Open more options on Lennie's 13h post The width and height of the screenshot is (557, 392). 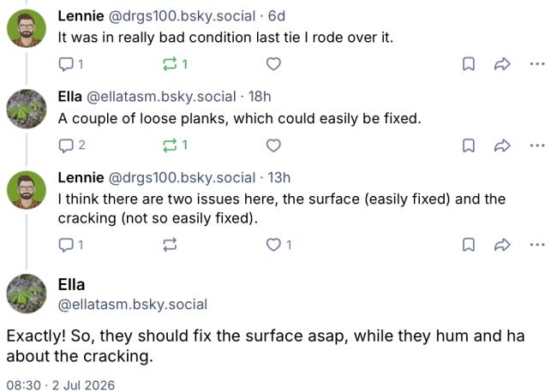coord(537,245)
